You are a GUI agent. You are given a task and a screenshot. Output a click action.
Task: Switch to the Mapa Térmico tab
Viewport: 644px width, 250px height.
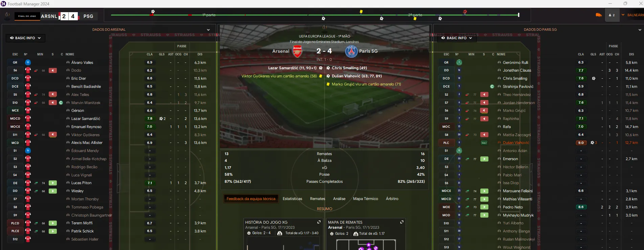(366, 199)
